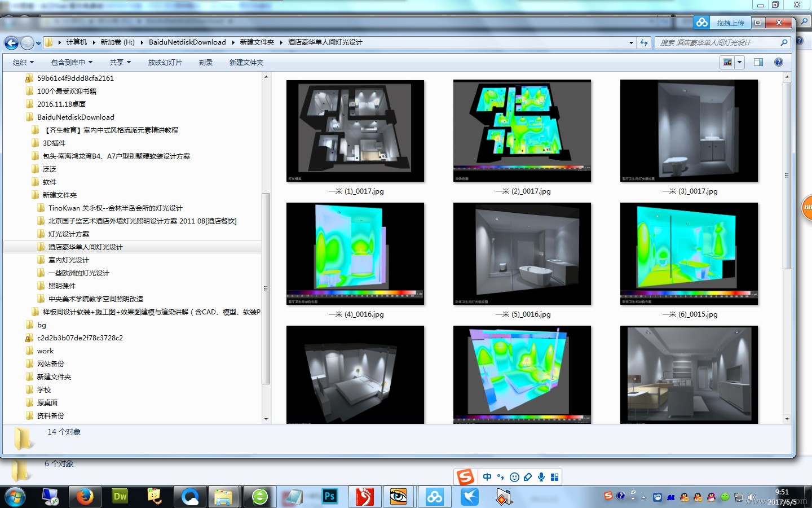The image size is (812, 508).
Task: Open the 灯光设计方案 folder
Action: coord(68,234)
